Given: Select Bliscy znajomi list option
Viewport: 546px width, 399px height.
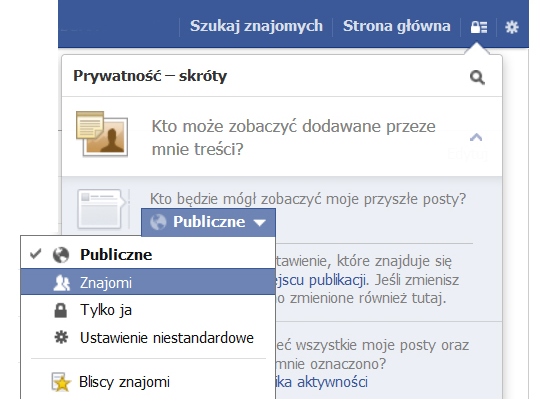Looking at the screenshot, I should 148,382.
